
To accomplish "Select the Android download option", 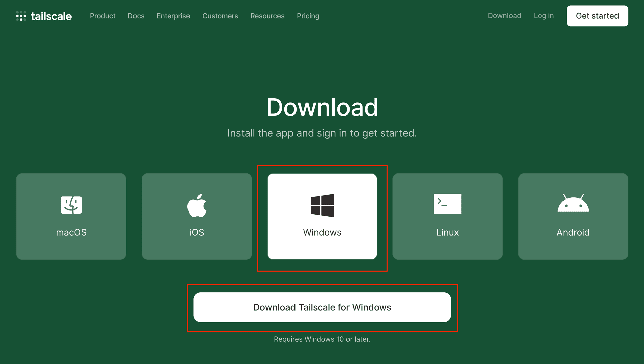I will point(573,217).
